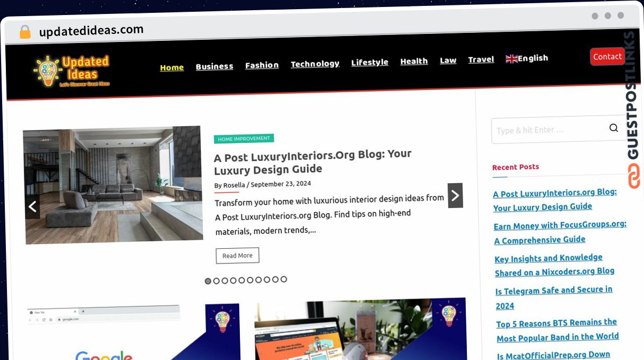644x360 pixels.
Task: Click the luxury interior living room image
Action: [113, 185]
